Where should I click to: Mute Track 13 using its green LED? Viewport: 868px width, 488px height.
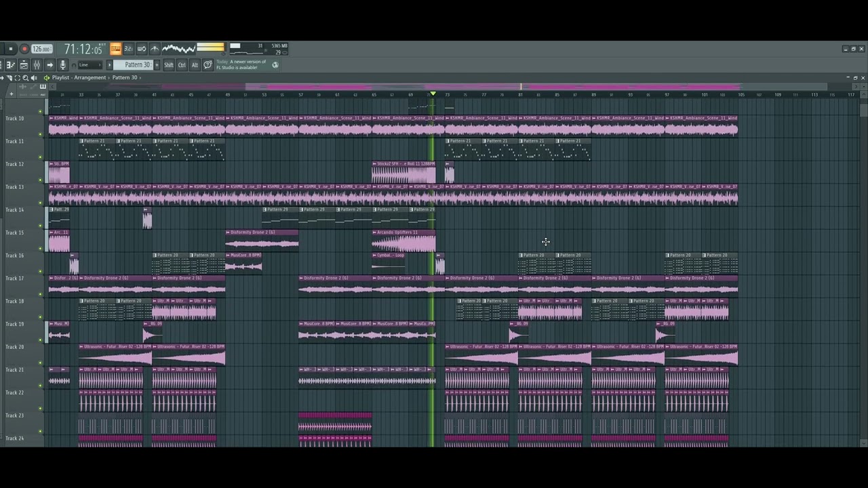pyautogui.click(x=40, y=203)
